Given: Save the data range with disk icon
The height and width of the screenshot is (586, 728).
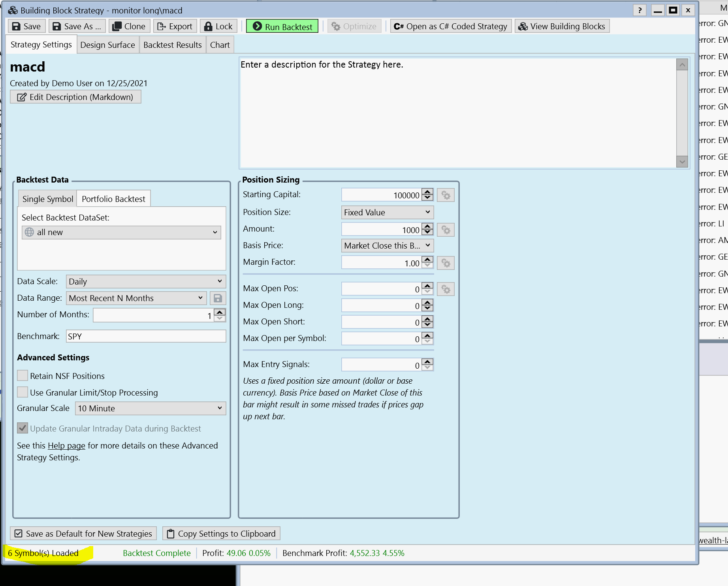Looking at the screenshot, I should click(218, 298).
